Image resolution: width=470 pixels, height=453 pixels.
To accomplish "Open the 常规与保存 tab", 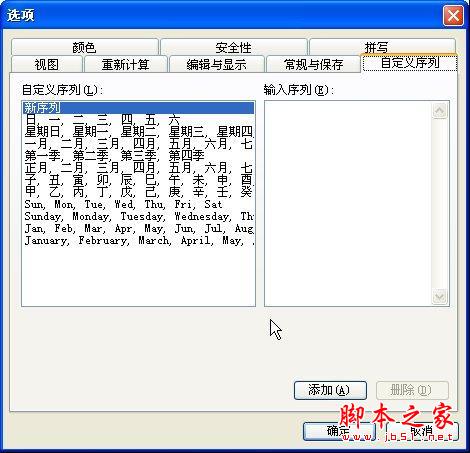I will click(313, 64).
